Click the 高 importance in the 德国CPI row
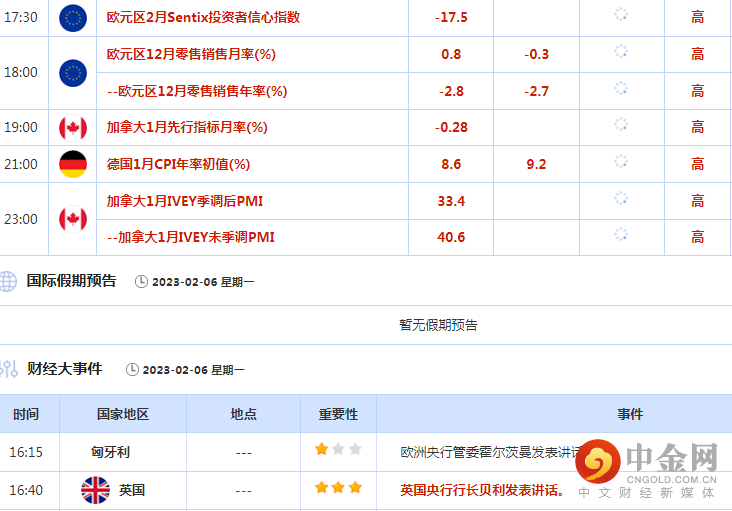This screenshot has height=511, width=732. click(697, 164)
